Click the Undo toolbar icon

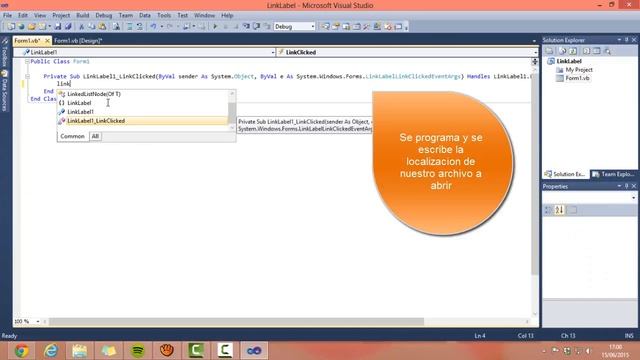[153, 27]
